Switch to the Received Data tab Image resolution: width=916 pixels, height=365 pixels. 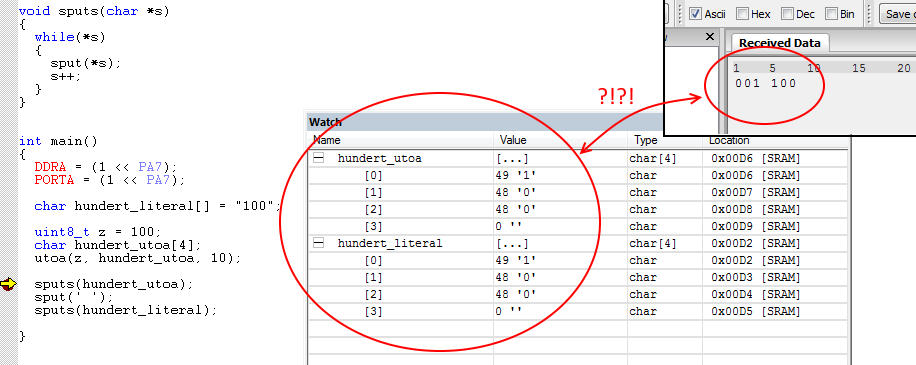pyautogui.click(x=779, y=43)
